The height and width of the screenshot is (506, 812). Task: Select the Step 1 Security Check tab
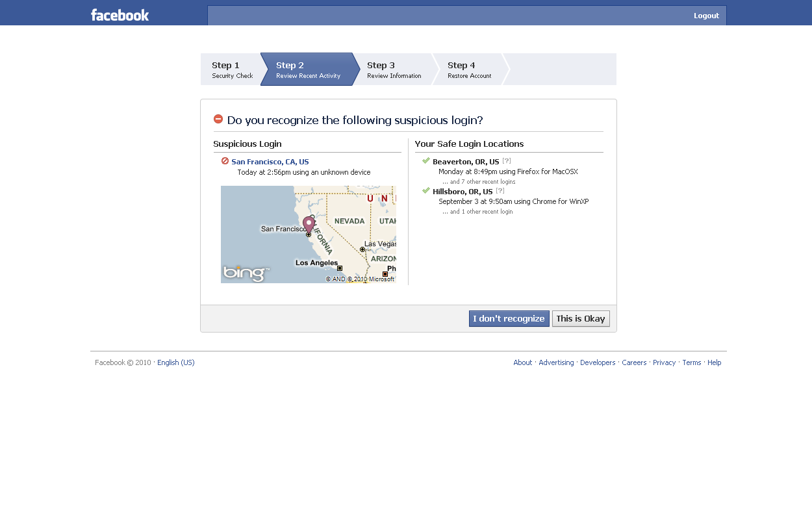231,70
